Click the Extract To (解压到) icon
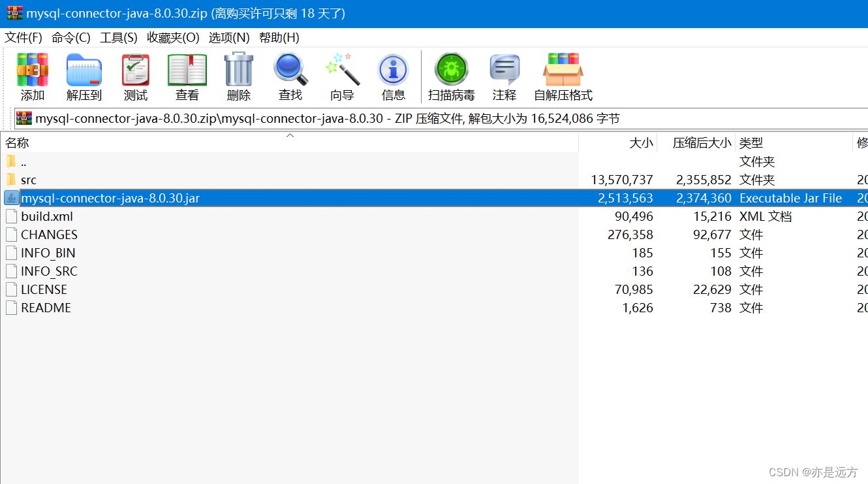Screen dimensions: 868x484 (84, 70)
